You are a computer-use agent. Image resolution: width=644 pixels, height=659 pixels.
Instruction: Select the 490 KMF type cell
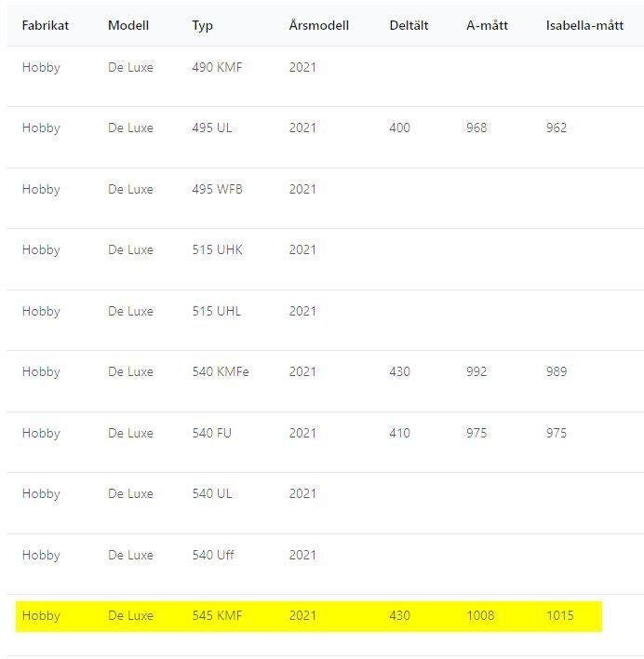(217, 67)
